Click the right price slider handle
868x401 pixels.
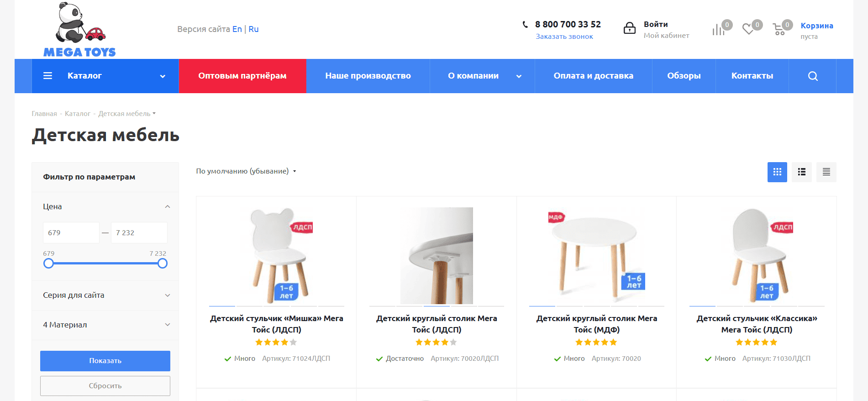point(163,264)
